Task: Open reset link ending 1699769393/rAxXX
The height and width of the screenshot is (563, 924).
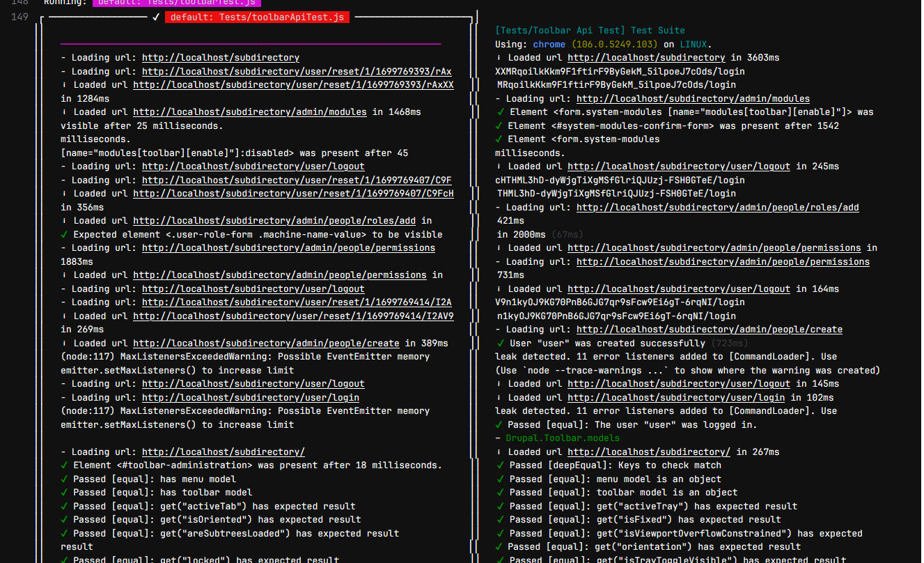Action: [x=293, y=85]
